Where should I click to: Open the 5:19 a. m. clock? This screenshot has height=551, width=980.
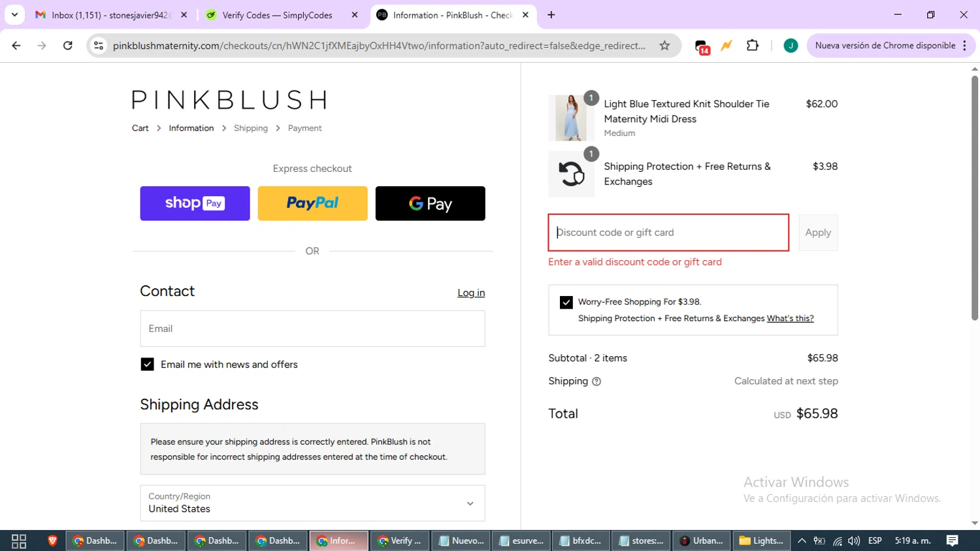pyautogui.click(x=913, y=541)
